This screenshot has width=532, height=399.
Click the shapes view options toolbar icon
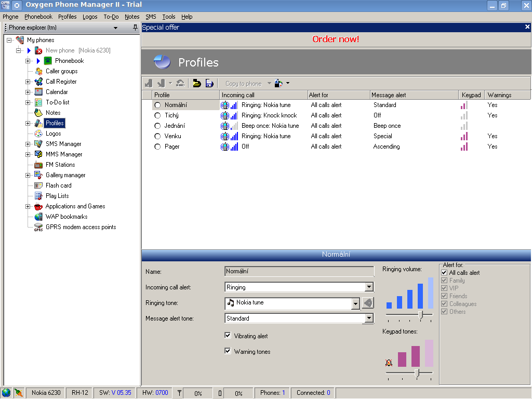(278, 83)
